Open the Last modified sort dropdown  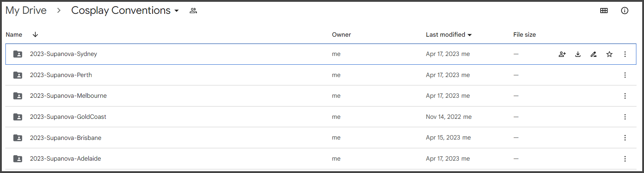470,35
